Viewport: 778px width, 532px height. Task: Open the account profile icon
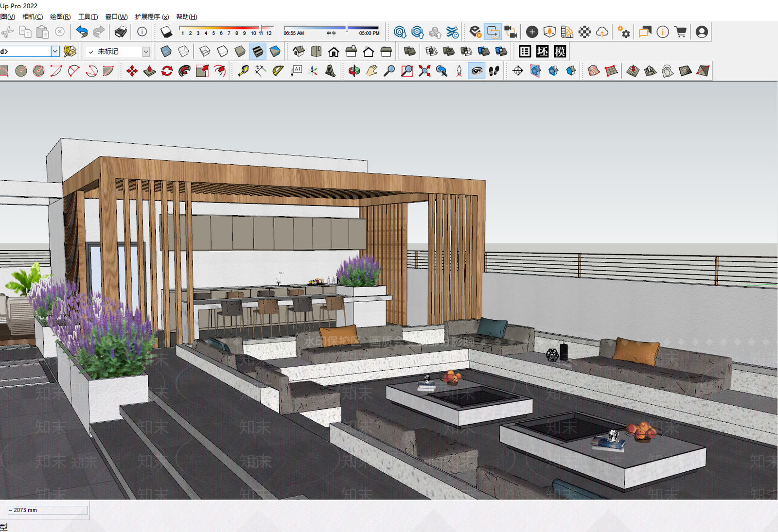click(x=702, y=32)
